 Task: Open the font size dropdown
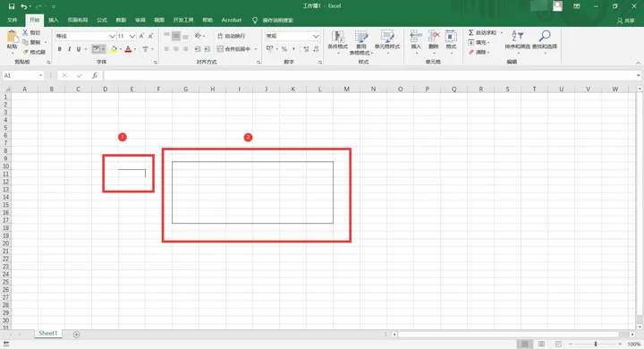(131, 36)
